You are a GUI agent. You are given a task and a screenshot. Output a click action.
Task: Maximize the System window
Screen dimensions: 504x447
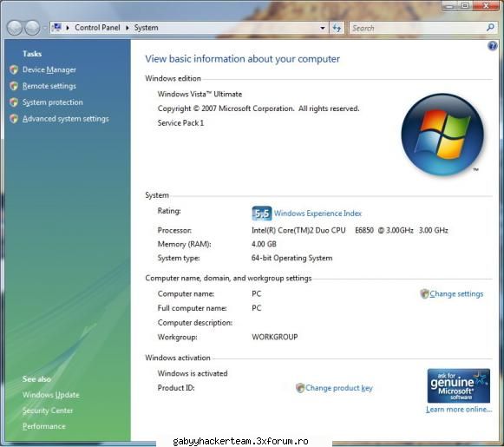[465, 6]
